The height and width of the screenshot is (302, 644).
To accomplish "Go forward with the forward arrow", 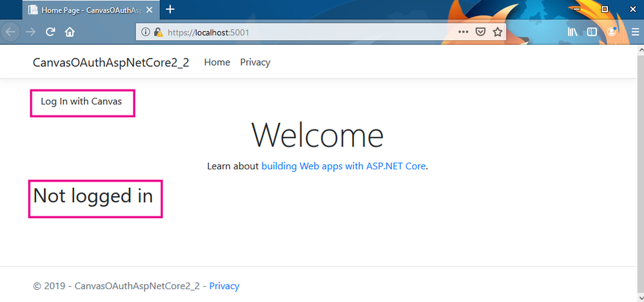I will pyautogui.click(x=31, y=32).
